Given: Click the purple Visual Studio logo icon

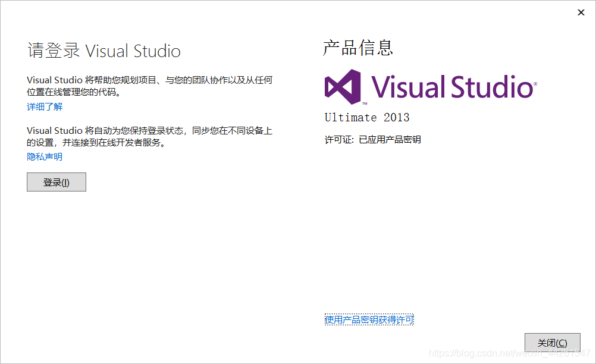Looking at the screenshot, I should click(x=343, y=87).
